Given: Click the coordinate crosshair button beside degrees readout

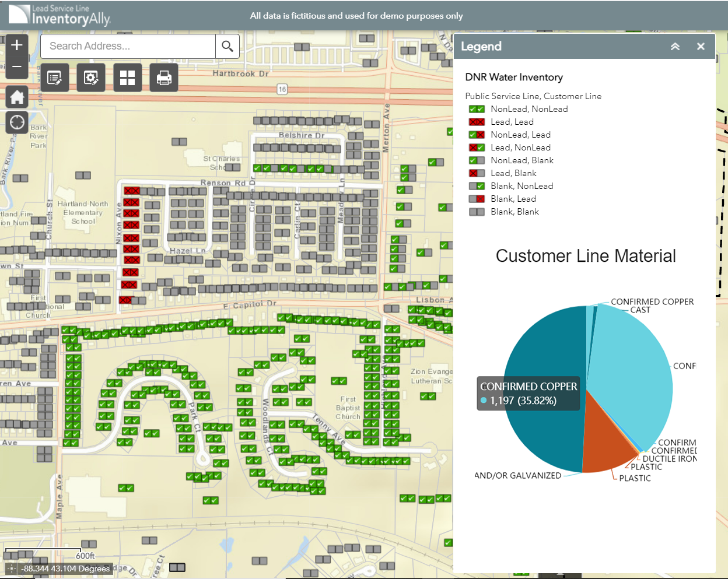Looking at the screenshot, I should pyautogui.click(x=11, y=568).
